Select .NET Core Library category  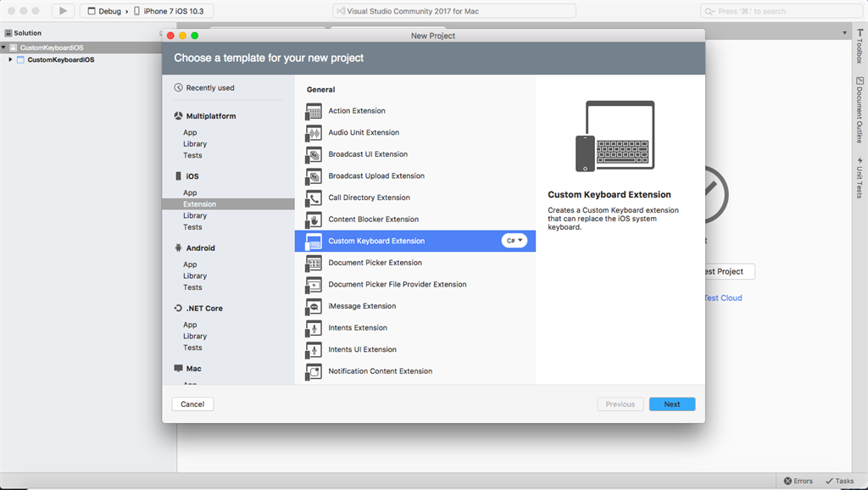(x=195, y=336)
